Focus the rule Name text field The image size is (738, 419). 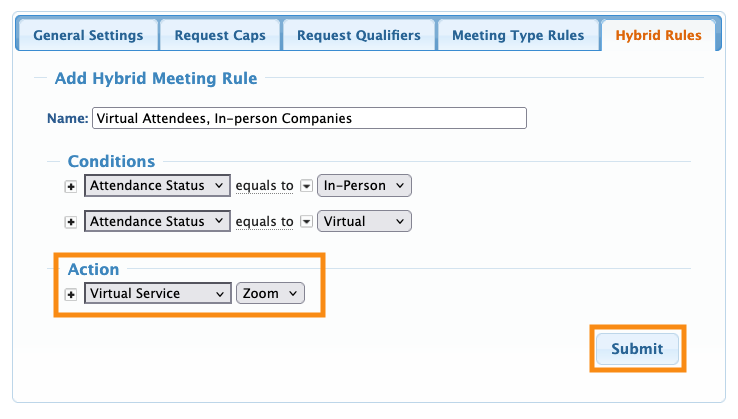pyautogui.click(x=309, y=118)
